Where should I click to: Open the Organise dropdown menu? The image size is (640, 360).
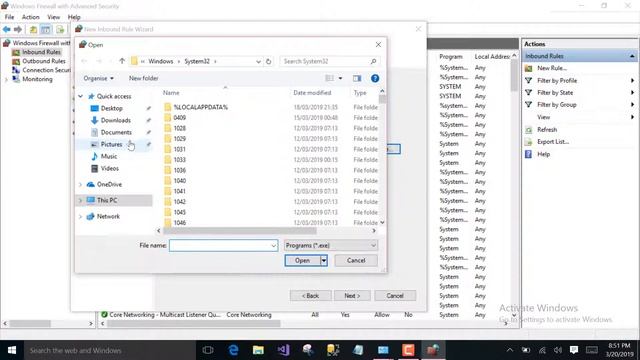[x=98, y=78]
